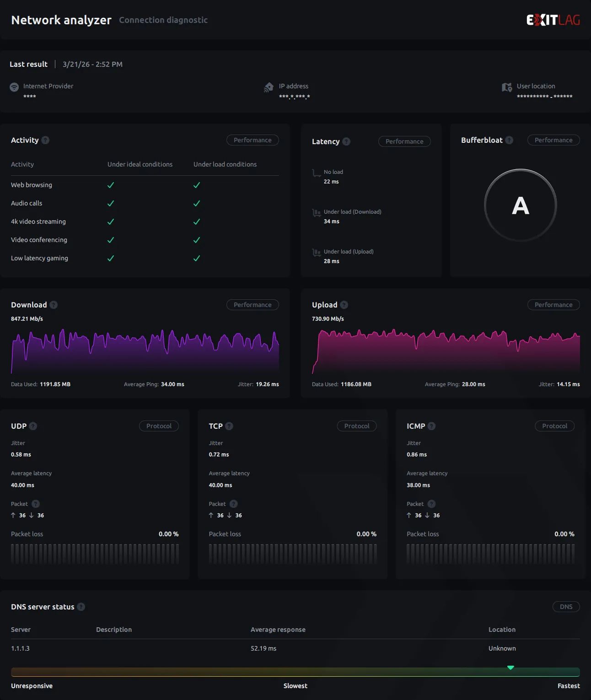The image size is (591, 700).
Task: Open the Bufferbloat help tooltip
Action: pyautogui.click(x=509, y=140)
